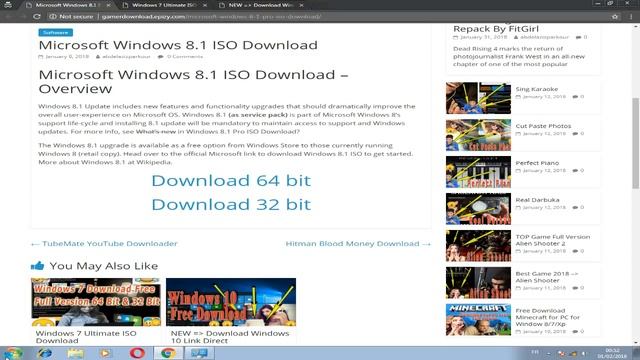This screenshot has height=360, width=640.
Task: Click the Cut Paste Photos post title
Action: coord(543,126)
